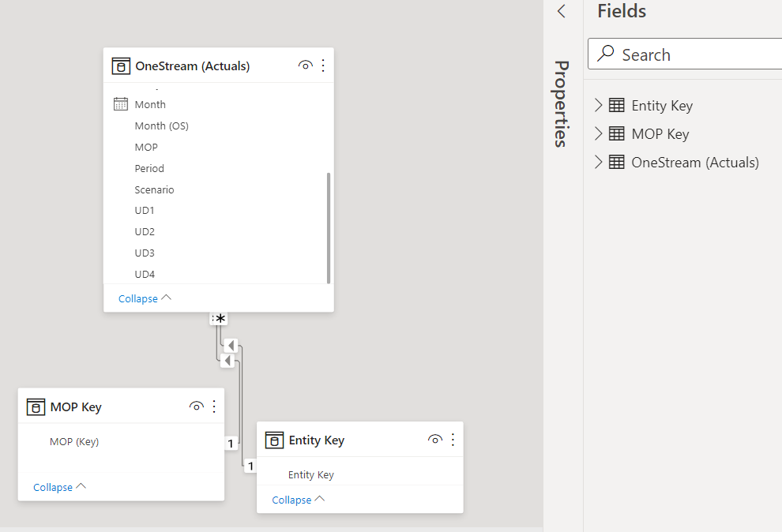Collapse the Entity Key card
The height and width of the screenshot is (532, 782).
[x=299, y=500]
